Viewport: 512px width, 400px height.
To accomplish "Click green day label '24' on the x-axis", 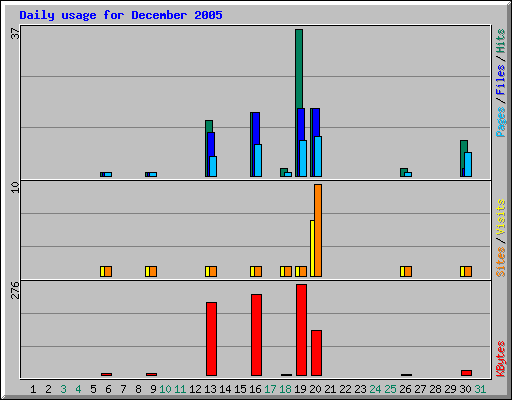I will point(375,389).
